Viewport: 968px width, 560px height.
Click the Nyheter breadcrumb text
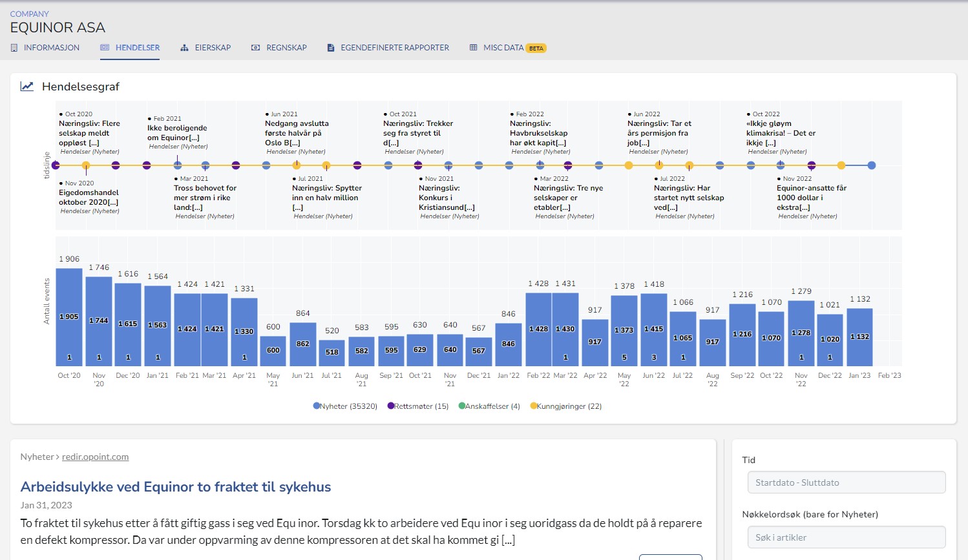click(37, 457)
